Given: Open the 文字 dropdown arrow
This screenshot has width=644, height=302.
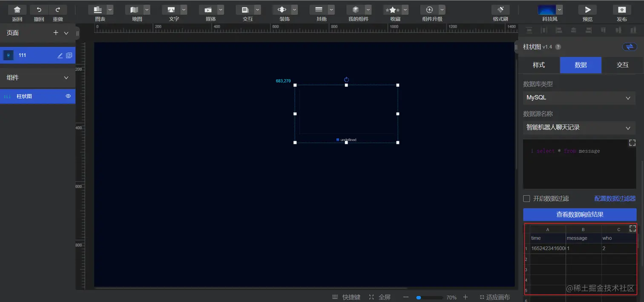Looking at the screenshot, I should (x=184, y=9).
